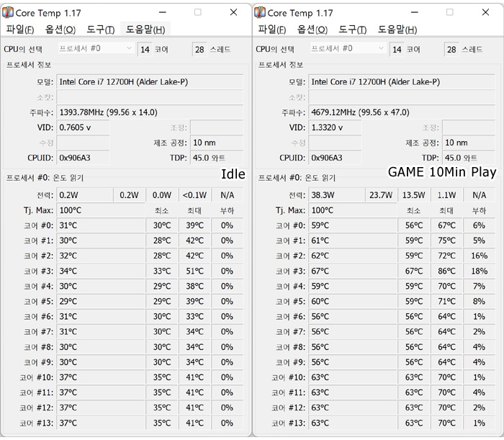Viewport: 504px width, 440px height.
Task: Open 파일(F) menu in the right window
Action: (x=271, y=30)
